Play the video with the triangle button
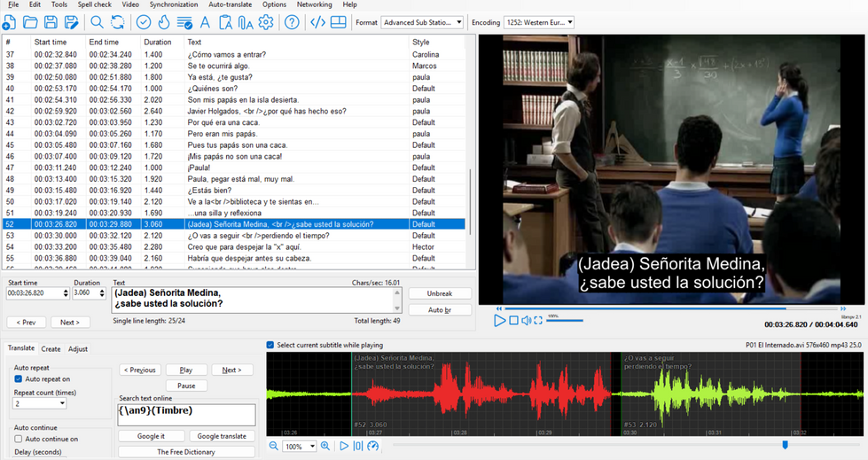 pos(499,321)
